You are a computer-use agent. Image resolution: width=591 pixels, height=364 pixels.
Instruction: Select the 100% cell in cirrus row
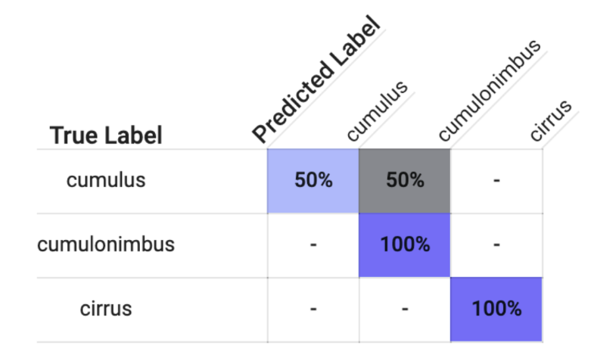(x=496, y=309)
